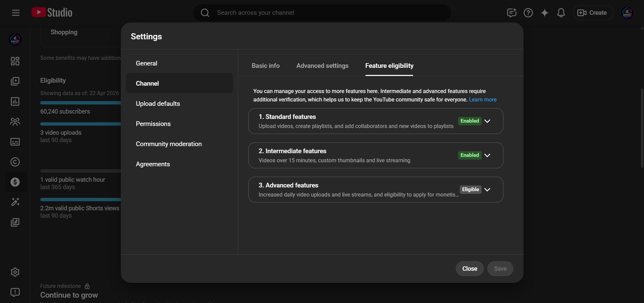Click the YouTube Studio logo
The height and width of the screenshot is (303, 644).
pyautogui.click(x=52, y=12)
